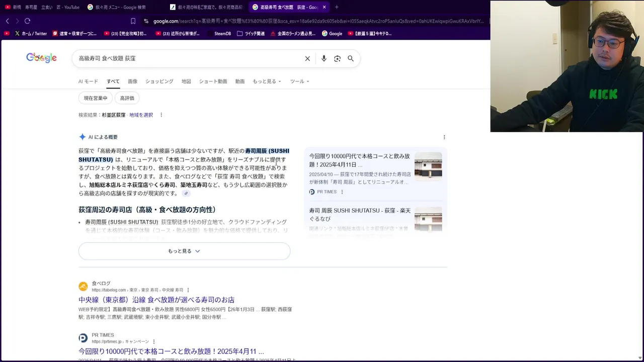Open site settings icon beside the URL
Viewport: 644px width, 362px height.
point(146,21)
